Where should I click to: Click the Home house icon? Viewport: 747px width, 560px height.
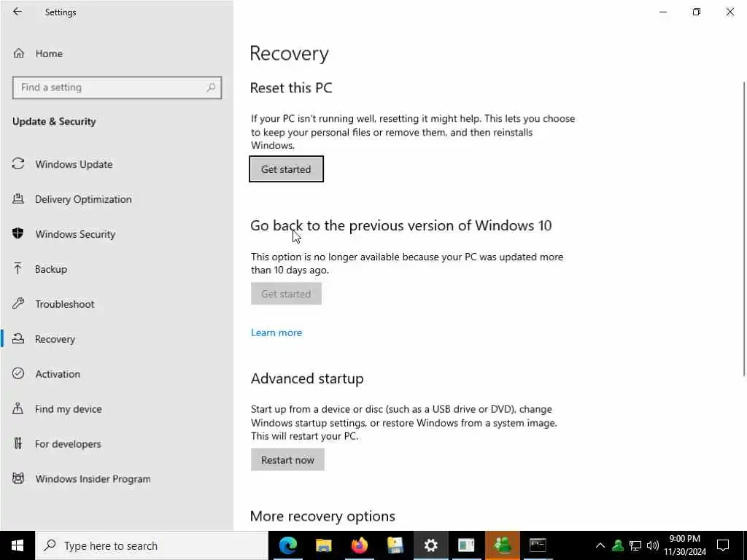coord(18,53)
